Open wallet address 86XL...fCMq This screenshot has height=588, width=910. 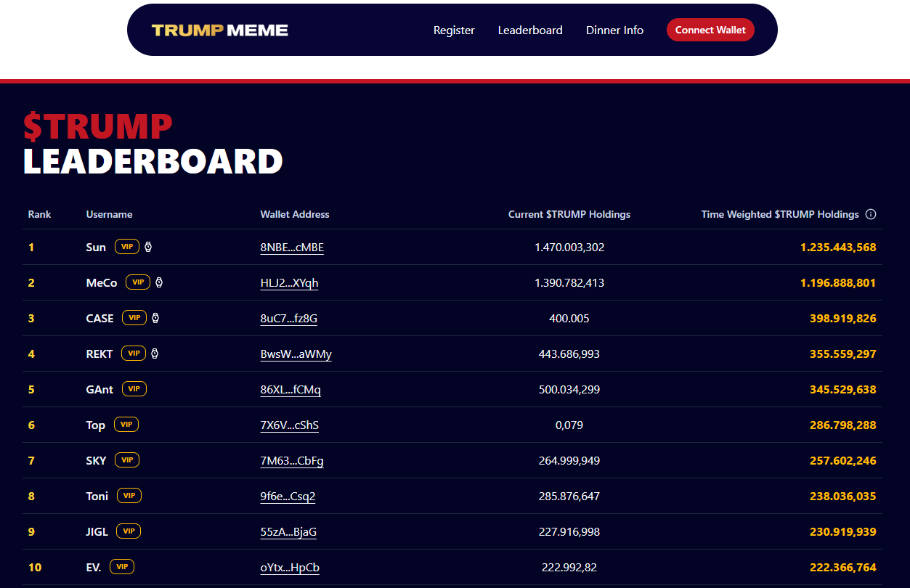(x=291, y=390)
